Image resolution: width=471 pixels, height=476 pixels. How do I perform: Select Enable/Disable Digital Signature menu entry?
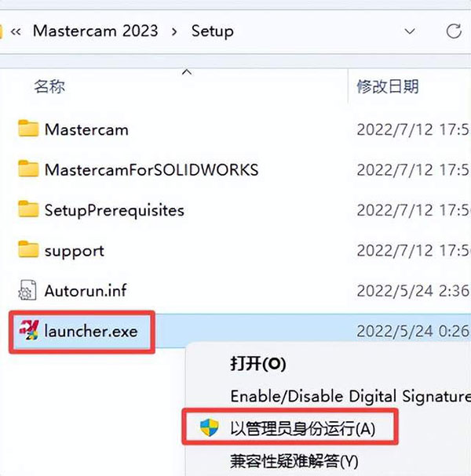351,396
